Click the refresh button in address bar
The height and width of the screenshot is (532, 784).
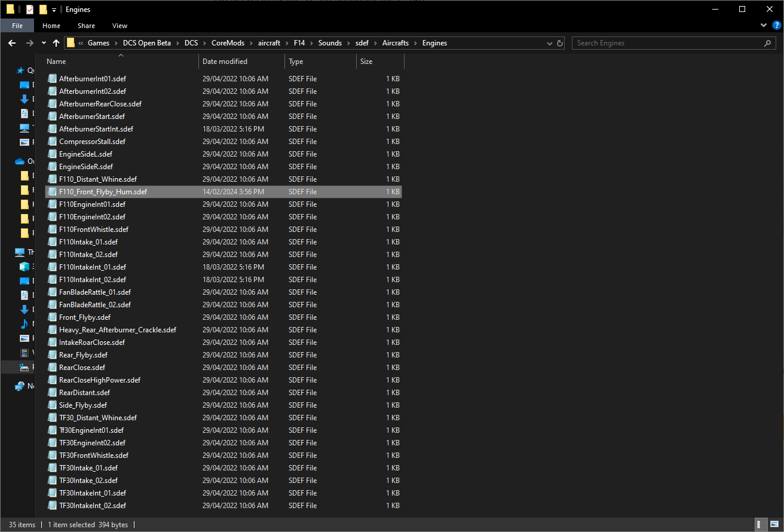click(x=560, y=43)
